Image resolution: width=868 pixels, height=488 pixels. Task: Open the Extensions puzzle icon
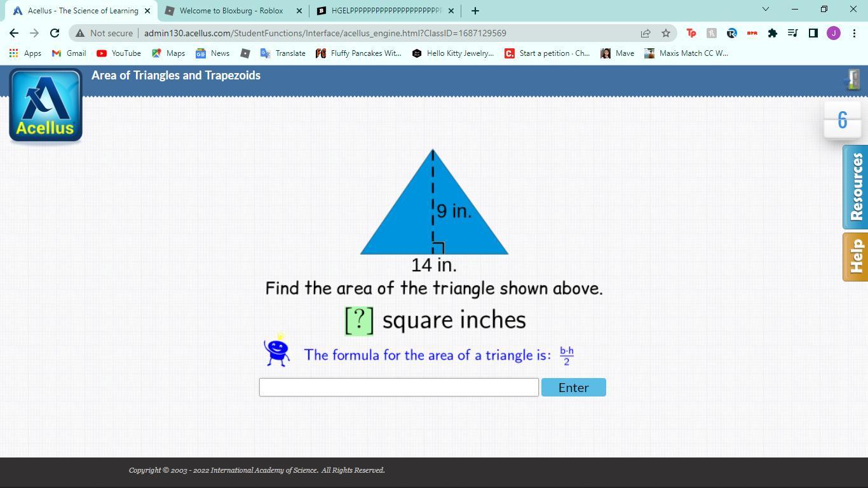(772, 33)
